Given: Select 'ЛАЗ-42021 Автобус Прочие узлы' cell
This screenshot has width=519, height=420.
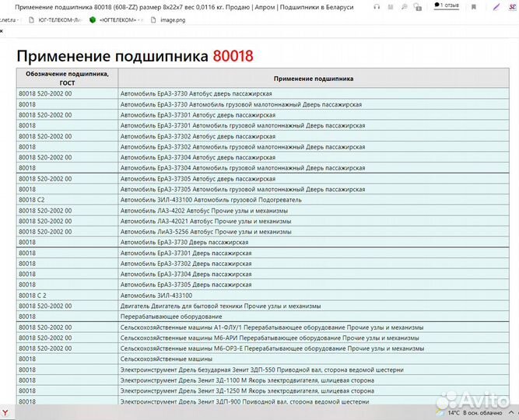Looking at the screenshot, I should (314, 221).
